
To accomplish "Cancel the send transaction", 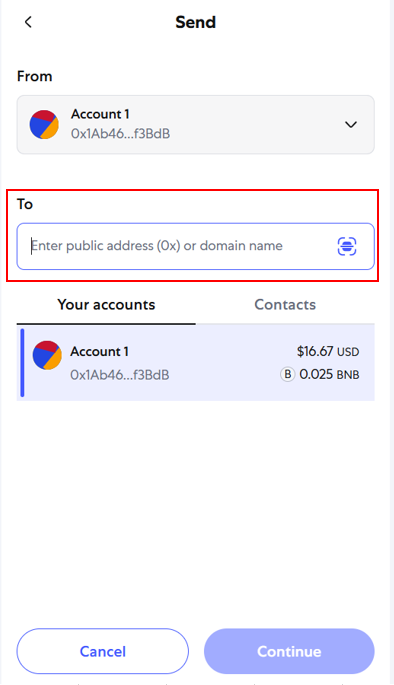I will pyautogui.click(x=103, y=651).
